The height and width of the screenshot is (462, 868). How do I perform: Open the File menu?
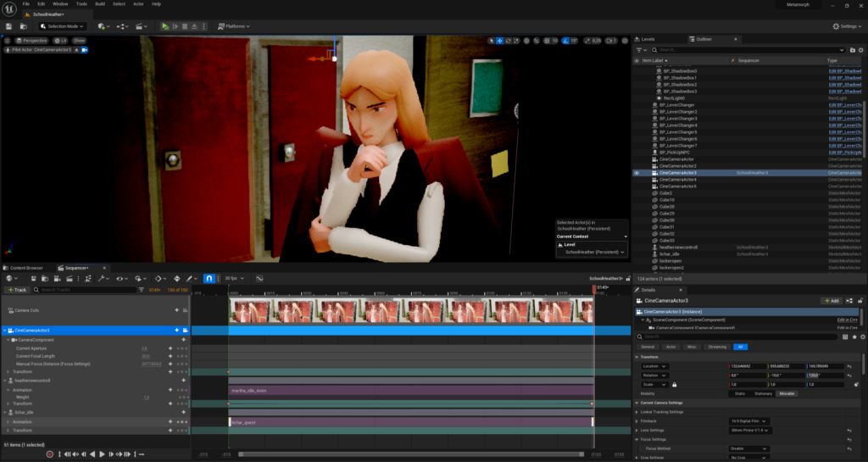[26, 4]
